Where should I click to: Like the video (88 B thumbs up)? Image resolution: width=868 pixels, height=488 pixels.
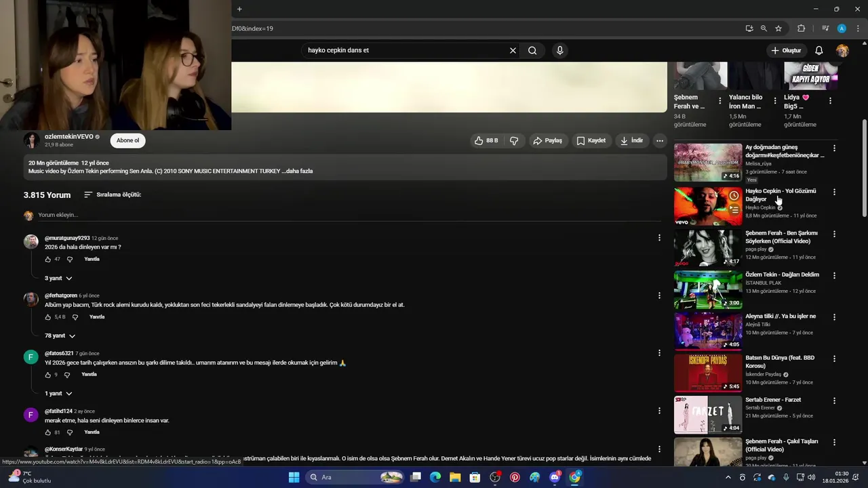coord(486,140)
